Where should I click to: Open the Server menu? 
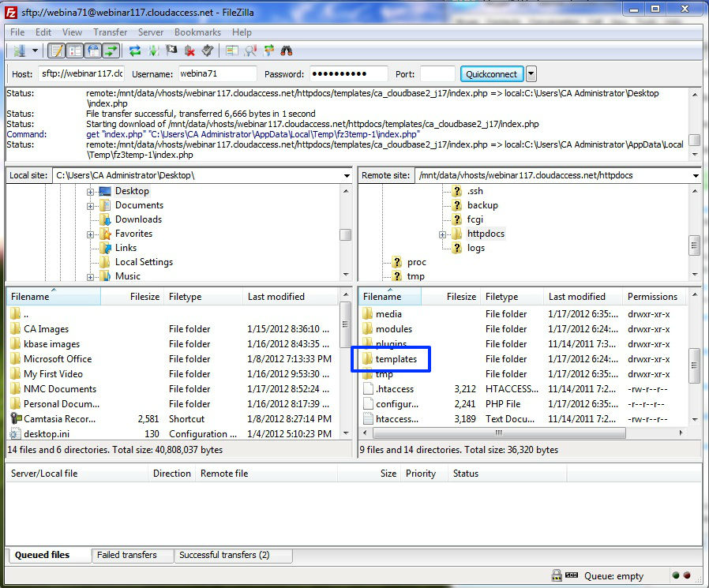151,32
